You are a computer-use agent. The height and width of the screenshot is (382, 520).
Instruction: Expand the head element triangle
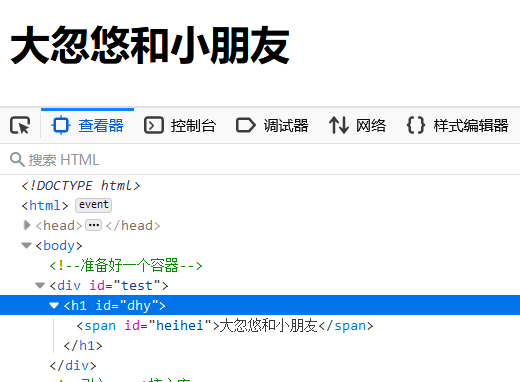tap(27, 225)
